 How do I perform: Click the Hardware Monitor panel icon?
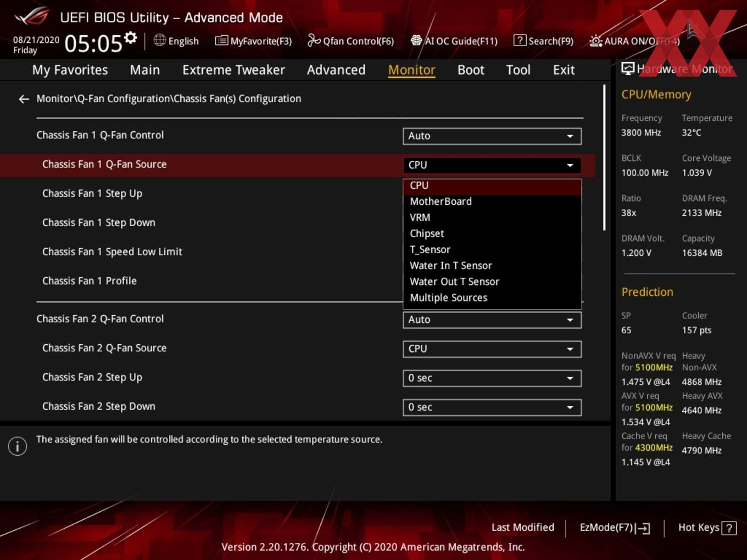(627, 69)
